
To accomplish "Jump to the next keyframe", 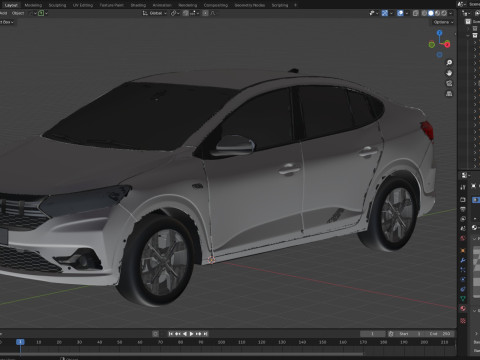I will point(199,334).
